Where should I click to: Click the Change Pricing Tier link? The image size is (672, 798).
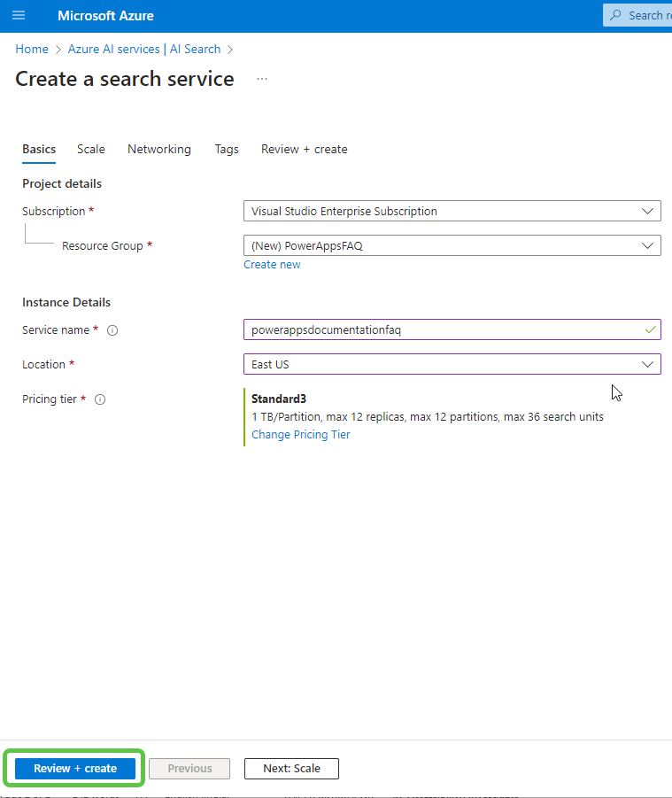click(300, 434)
